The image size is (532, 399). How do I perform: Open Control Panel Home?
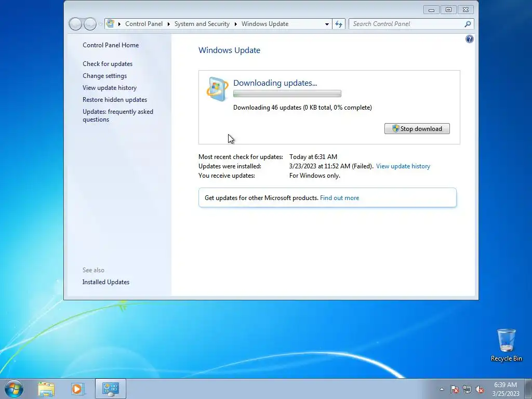click(111, 45)
